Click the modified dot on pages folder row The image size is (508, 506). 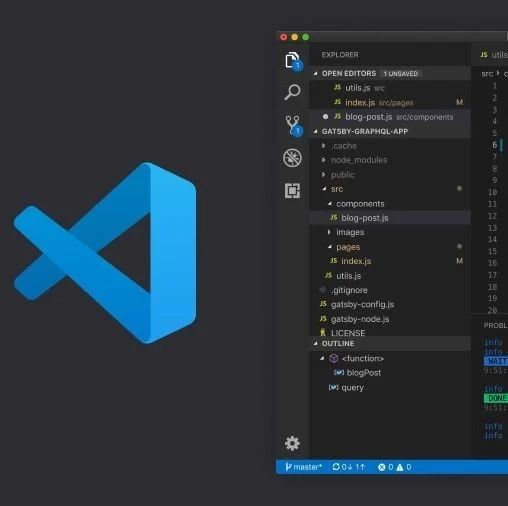pos(459,246)
